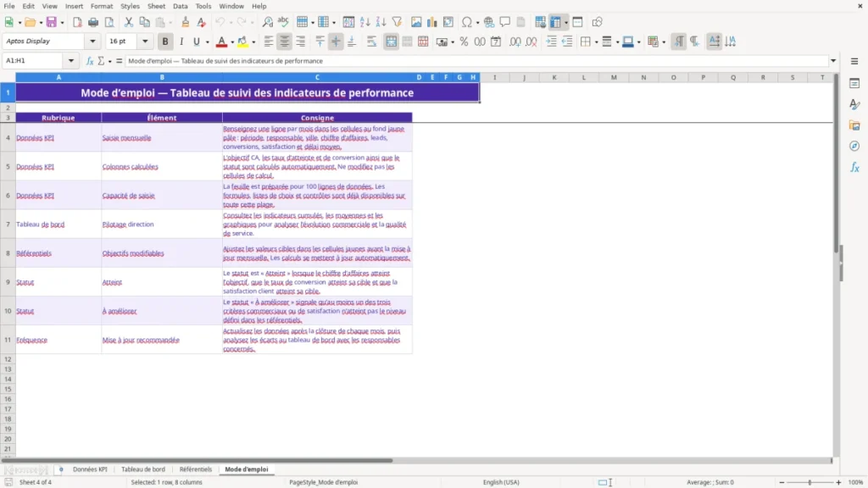Open the font size dropdown

145,41
